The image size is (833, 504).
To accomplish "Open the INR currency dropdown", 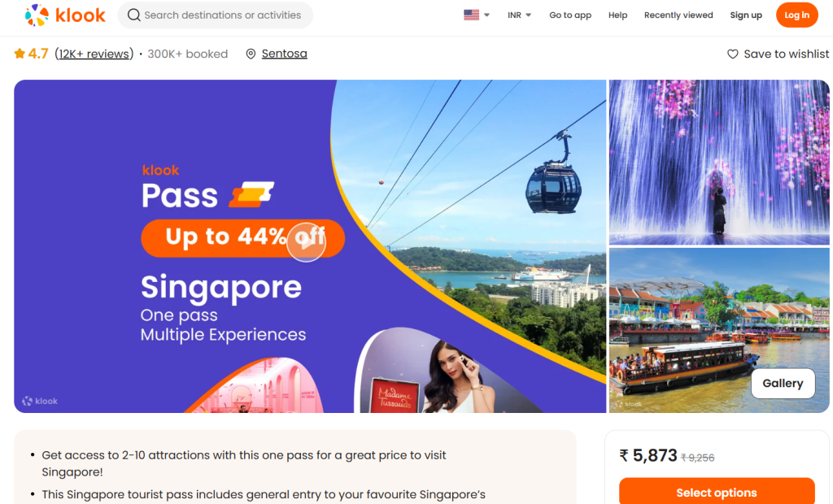I will tap(519, 15).
